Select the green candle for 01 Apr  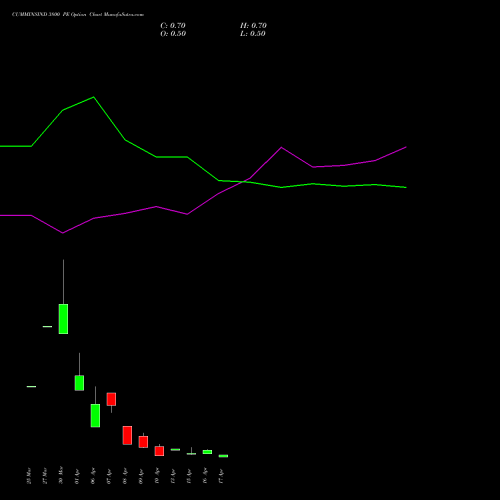(x=79, y=383)
